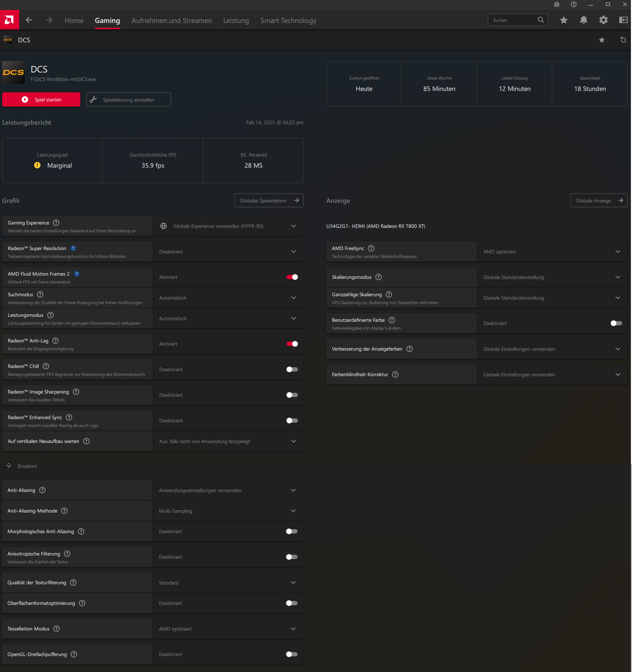This screenshot has width=632, height=672.
Task: Show help for Farbenblindheit-Korrektur
Action: click(x=395, y=374)
